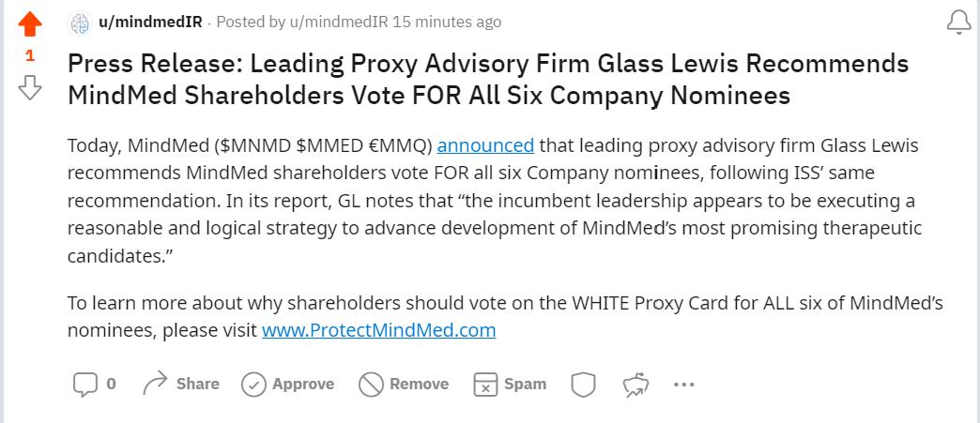Upvote the Glass Lewis press release post
This screenshot has height=423, width=980.
click(x=30, y=24)
